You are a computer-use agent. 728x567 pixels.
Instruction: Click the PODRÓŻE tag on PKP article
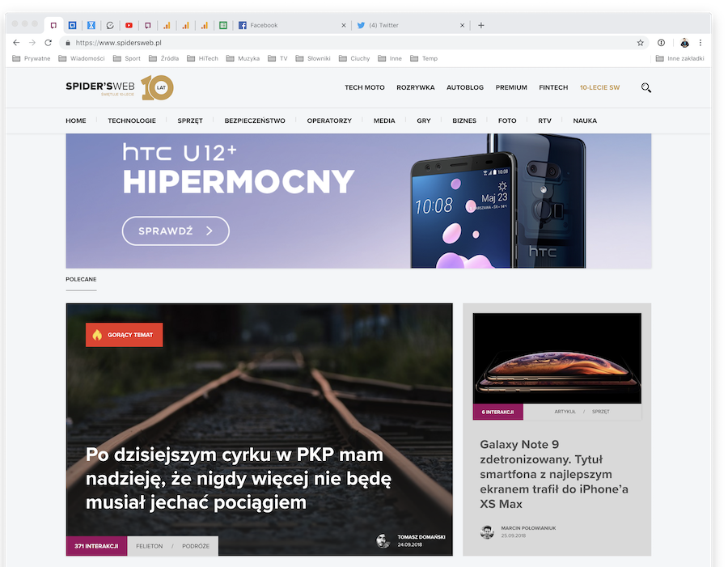[x=196, y=546]
